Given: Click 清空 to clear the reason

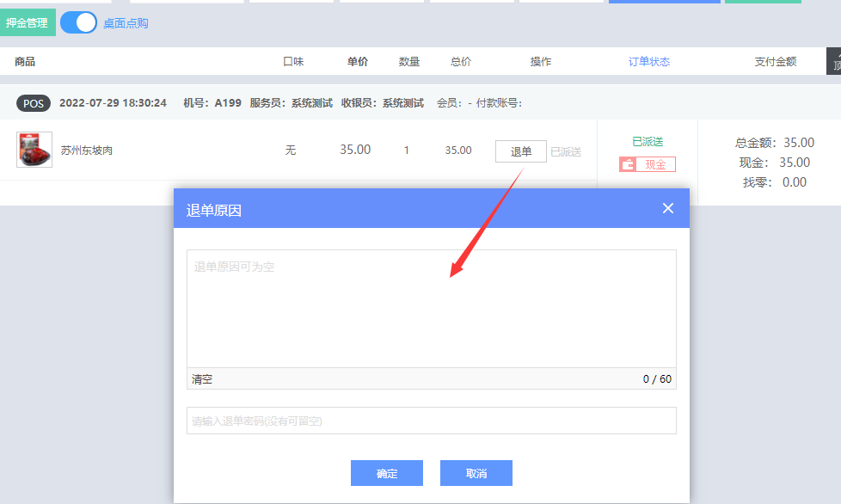Looking at the screenshot, I should pos(202,379).
